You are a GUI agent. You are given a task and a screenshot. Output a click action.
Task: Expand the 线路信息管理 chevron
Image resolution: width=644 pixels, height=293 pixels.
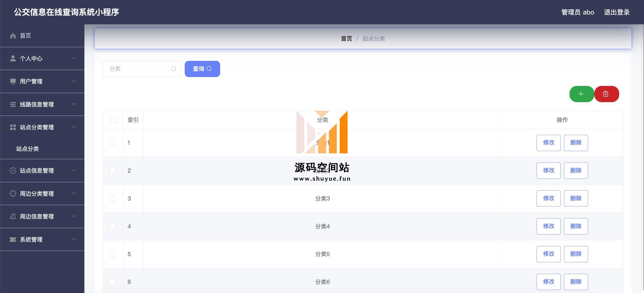[x=74, y=104]
